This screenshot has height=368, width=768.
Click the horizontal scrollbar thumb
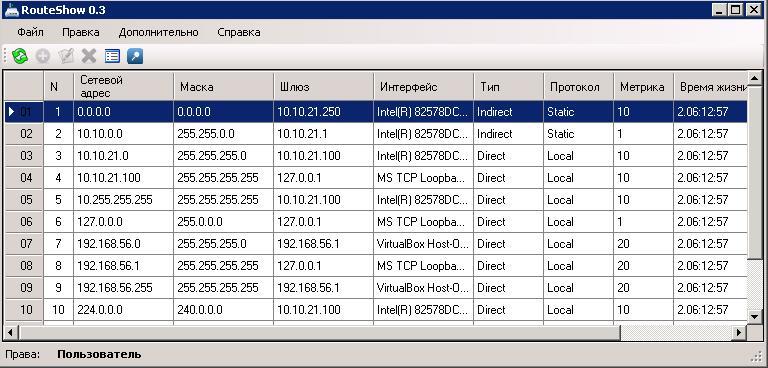pos(319,332)
